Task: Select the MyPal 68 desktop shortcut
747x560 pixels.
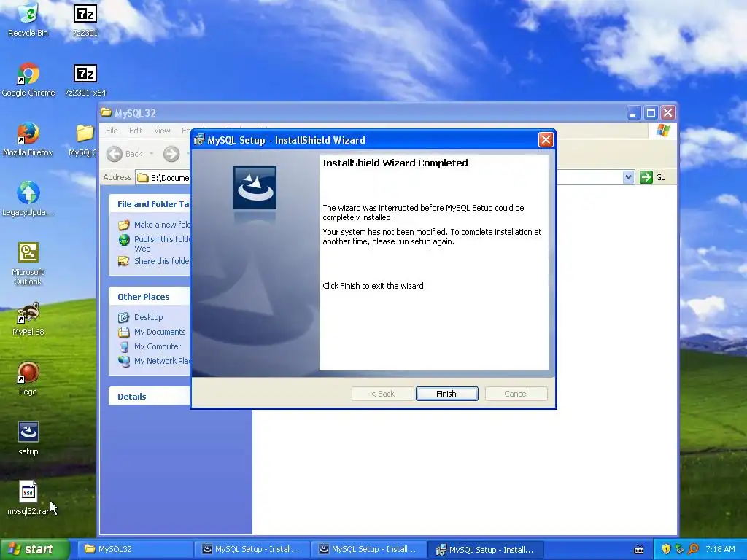Action: (x=28, y=319)
